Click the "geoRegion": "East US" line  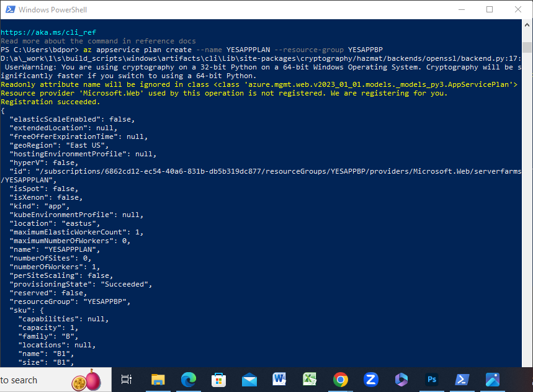click(x=59, y=145)
